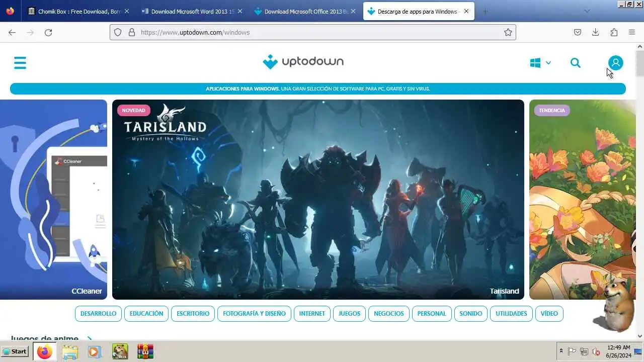Open the Firefox extensions puzzle icon

(x=614, y=32)
